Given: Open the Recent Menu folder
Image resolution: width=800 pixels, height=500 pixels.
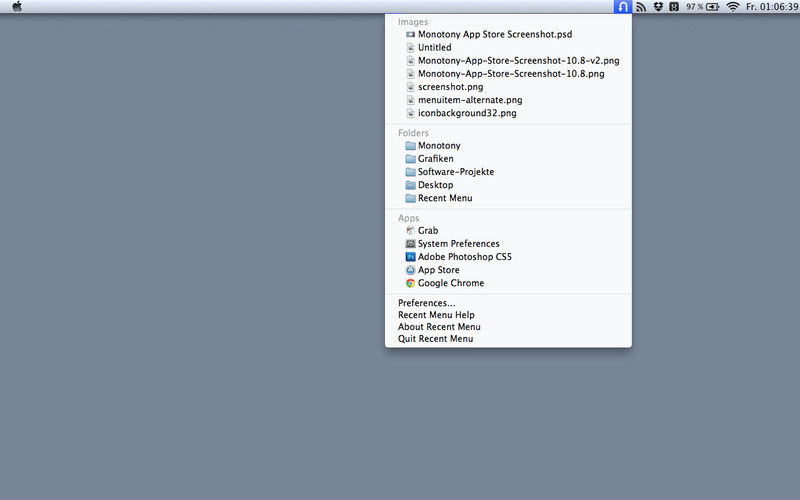Looking at the screenshot, I should pos(508,198).
